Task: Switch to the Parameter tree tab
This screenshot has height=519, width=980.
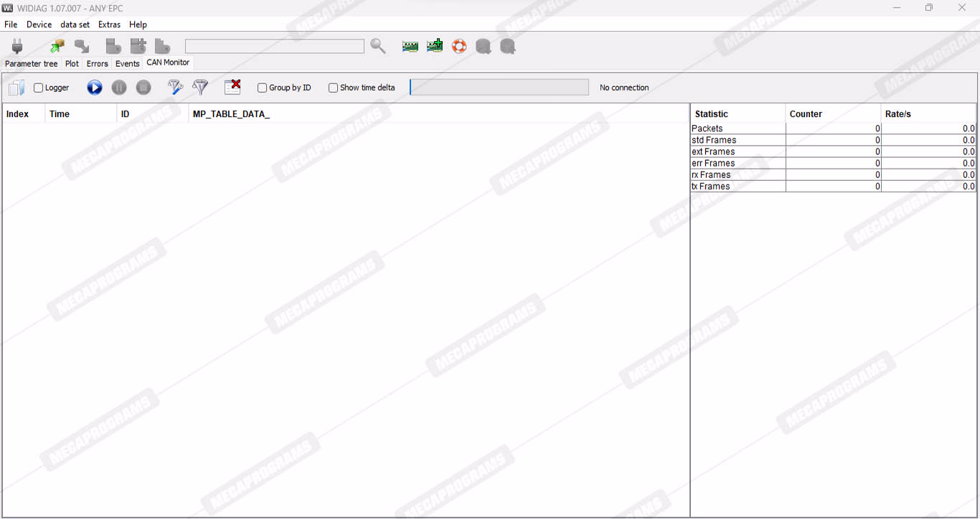Action: pyautogui.click(x=31, y=64)
